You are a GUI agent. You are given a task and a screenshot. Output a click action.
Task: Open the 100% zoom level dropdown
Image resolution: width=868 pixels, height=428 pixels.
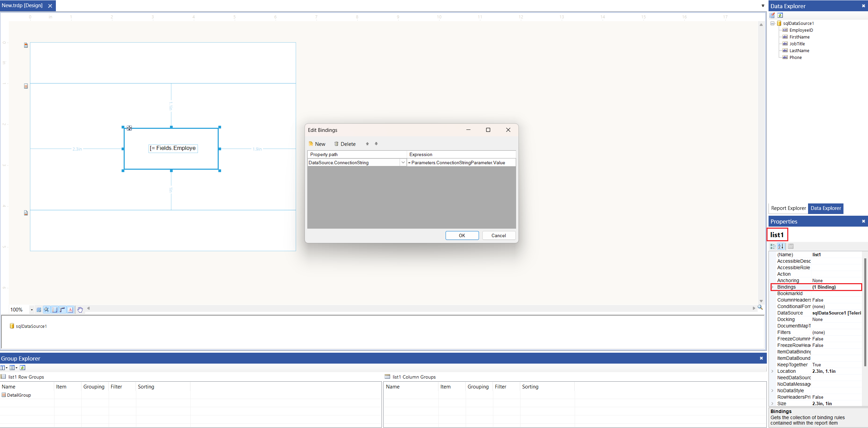coord(32,310)
